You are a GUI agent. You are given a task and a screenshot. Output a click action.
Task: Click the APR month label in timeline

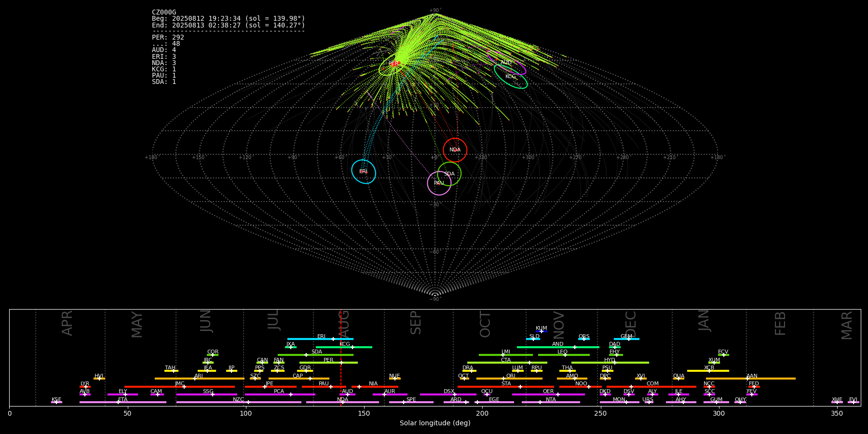click(67, 323)
